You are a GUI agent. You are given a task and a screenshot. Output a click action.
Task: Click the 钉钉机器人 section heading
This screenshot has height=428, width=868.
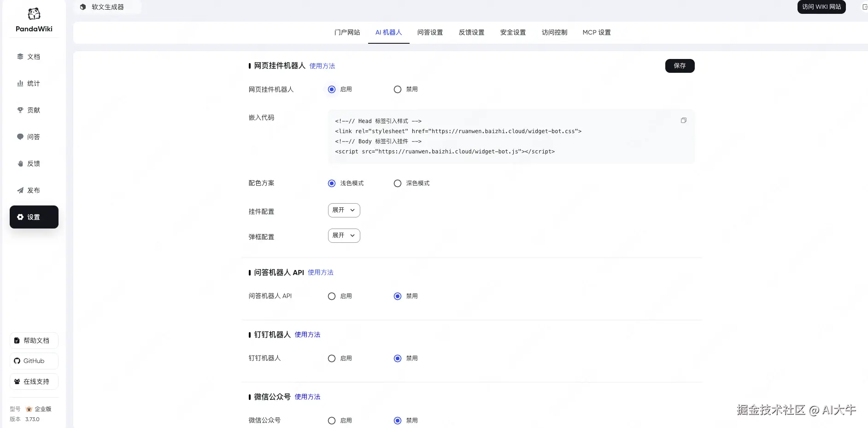click(272, 334)
